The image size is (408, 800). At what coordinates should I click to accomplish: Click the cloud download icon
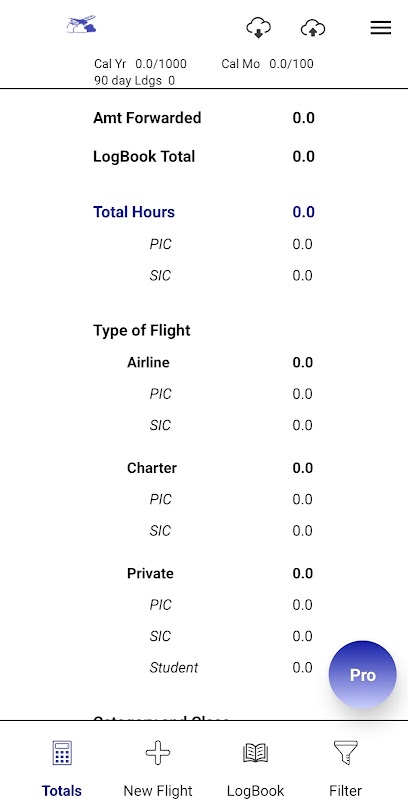point(259,28)
